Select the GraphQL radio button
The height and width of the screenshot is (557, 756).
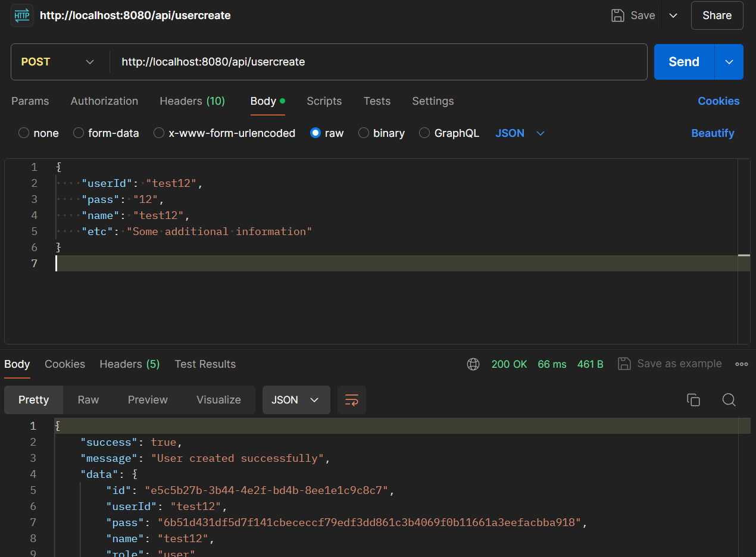tap(424, 133)
